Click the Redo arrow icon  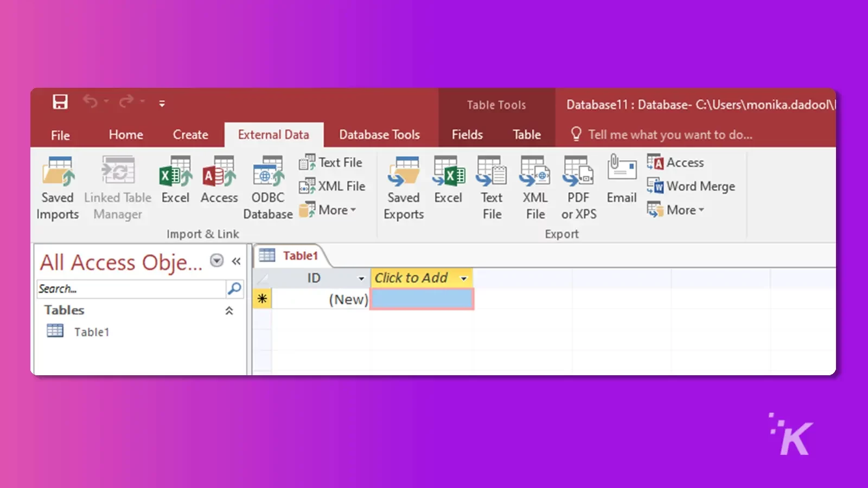click(x=126, y=101)
